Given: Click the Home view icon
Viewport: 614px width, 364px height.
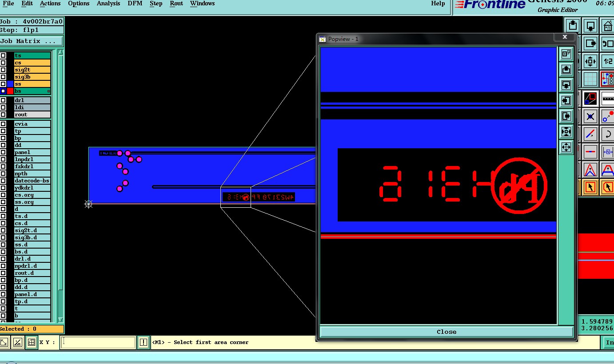Looking at the screenshot, I should click(607, 26).
